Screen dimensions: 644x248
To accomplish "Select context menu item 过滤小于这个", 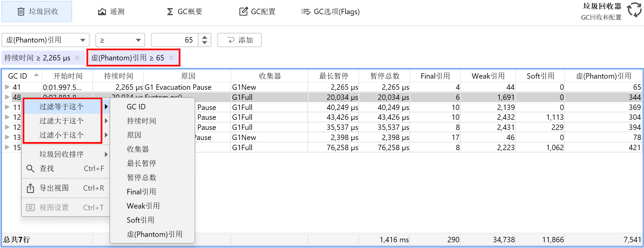I will coord(66,135).
